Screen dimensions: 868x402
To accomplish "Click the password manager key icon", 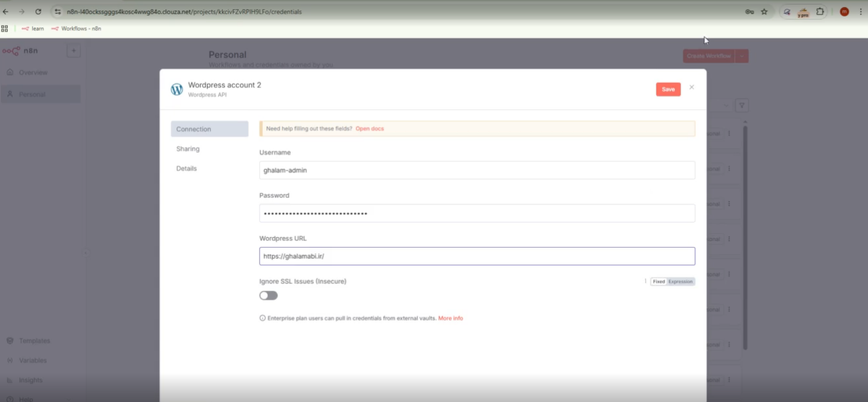I will [749, 12].
